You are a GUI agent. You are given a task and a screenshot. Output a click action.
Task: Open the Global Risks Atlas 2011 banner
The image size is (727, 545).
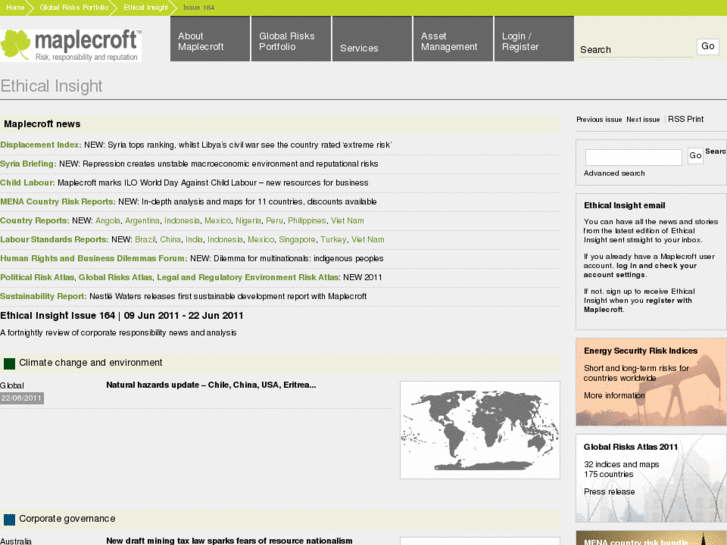coord(651,476)
